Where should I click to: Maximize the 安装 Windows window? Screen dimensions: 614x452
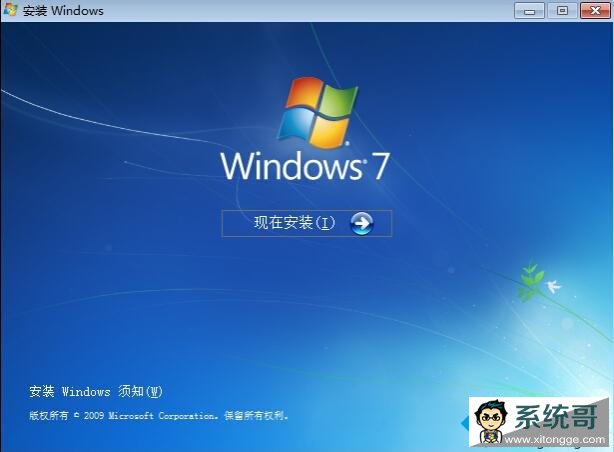click(562, 11)
